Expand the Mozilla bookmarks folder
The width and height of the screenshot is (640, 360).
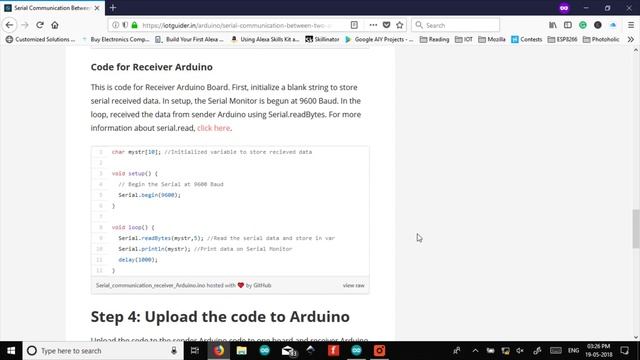pyautogui.click(x=492, y=39)
